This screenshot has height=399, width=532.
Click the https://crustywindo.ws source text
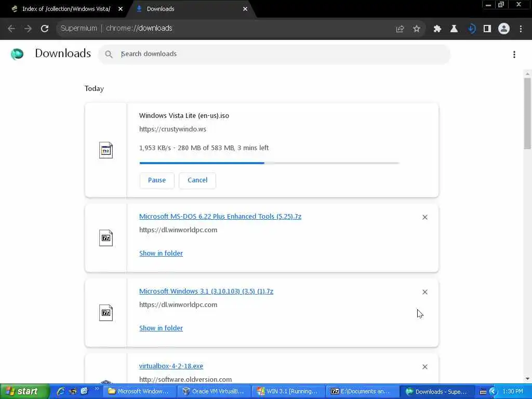click(x=172, y=129)
